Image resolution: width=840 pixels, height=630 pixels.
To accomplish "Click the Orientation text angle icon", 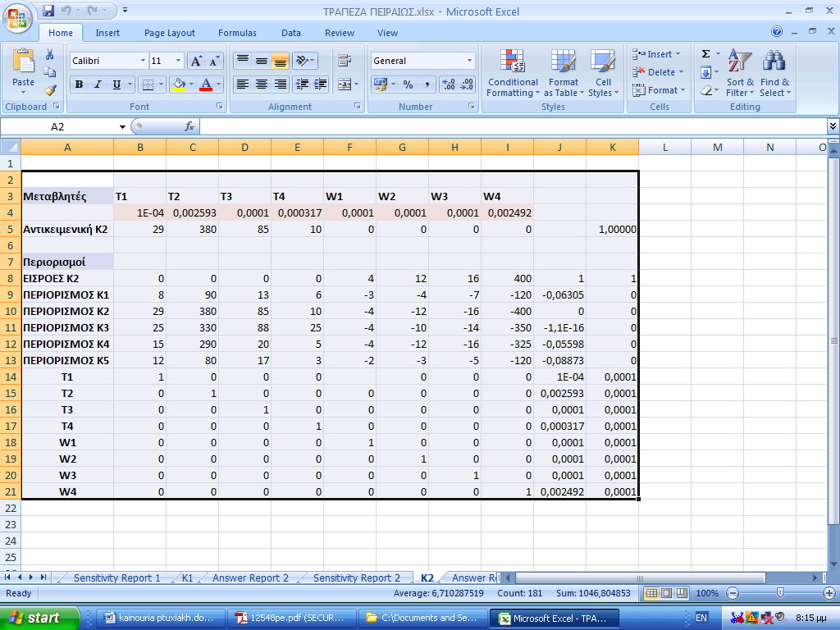I will [x=303, y=61].
